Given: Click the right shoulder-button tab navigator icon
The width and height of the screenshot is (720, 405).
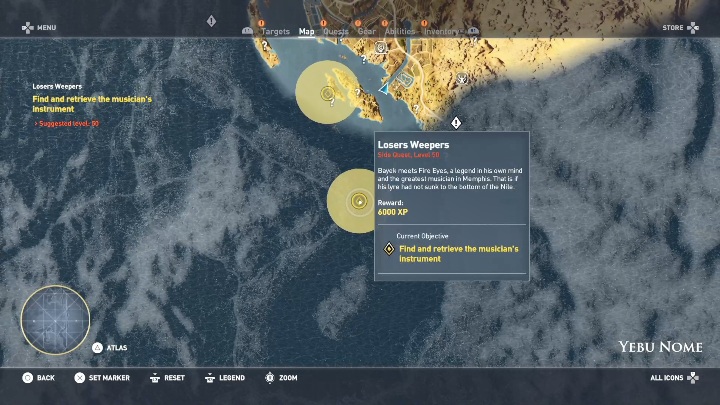Looking at the screenshot, I should pyautogui.click(x=473, y=31).
